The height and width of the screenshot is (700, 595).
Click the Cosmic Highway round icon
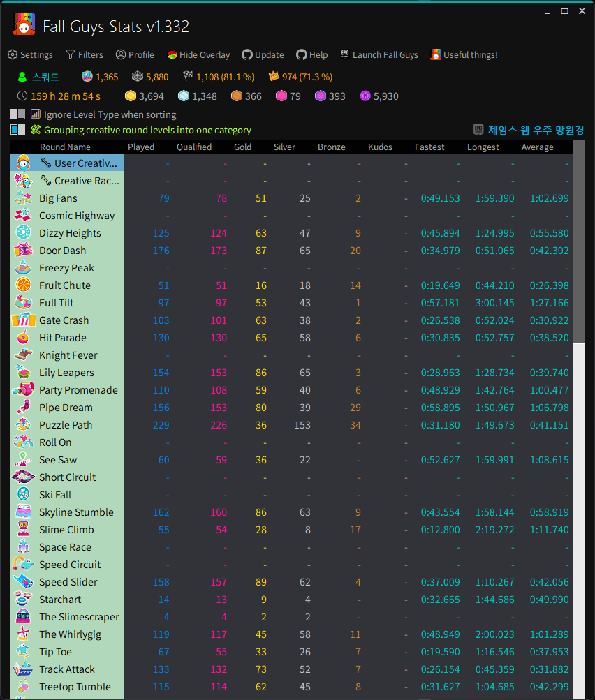[23, 215]
